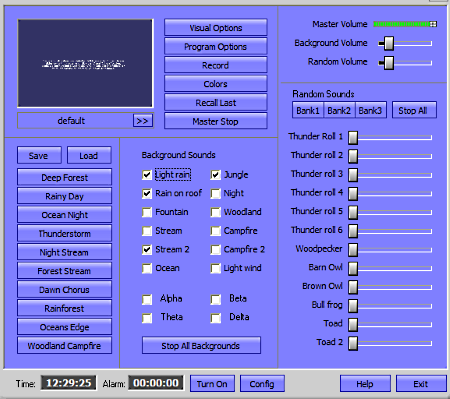450x399 pixels.
Task: Load a saved sound preset
Action: [89, 155]
